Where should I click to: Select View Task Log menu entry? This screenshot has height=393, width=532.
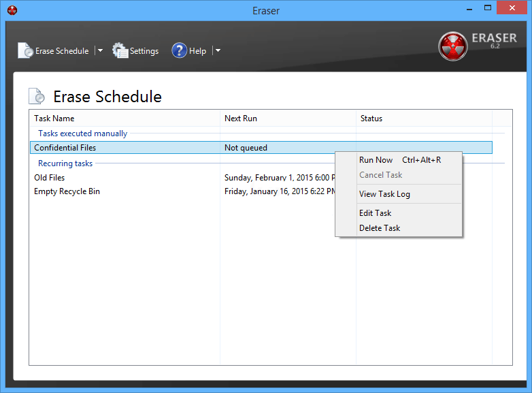[x=384, y=194]
